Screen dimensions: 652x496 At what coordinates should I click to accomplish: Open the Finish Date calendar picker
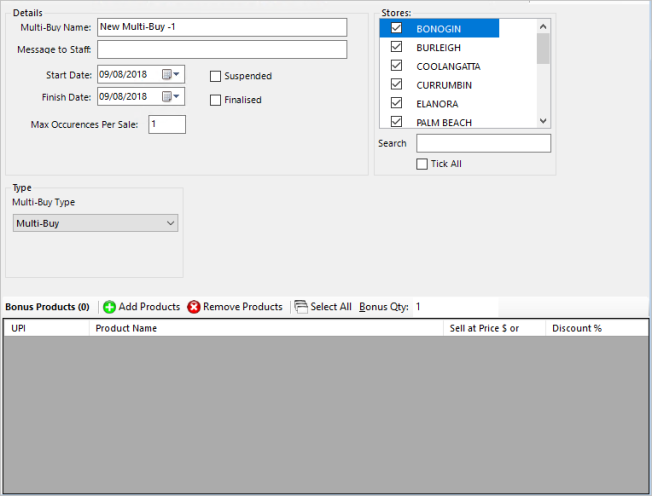(x=167, y=97)
